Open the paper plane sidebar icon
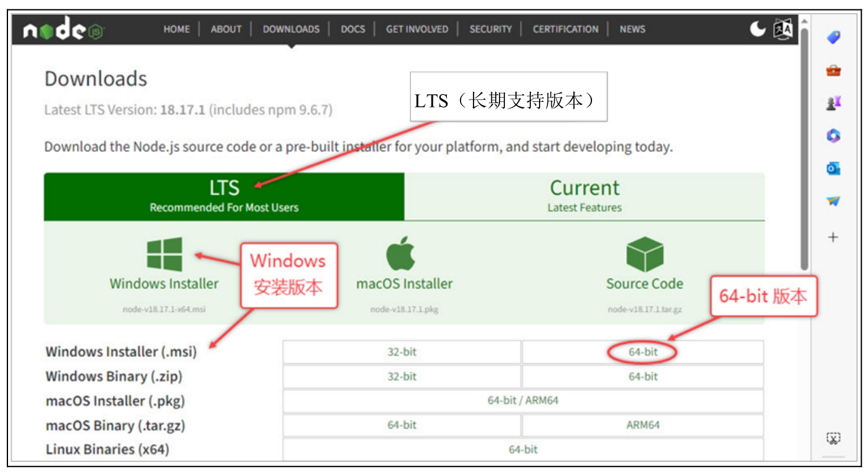 [x=833, y=201]
